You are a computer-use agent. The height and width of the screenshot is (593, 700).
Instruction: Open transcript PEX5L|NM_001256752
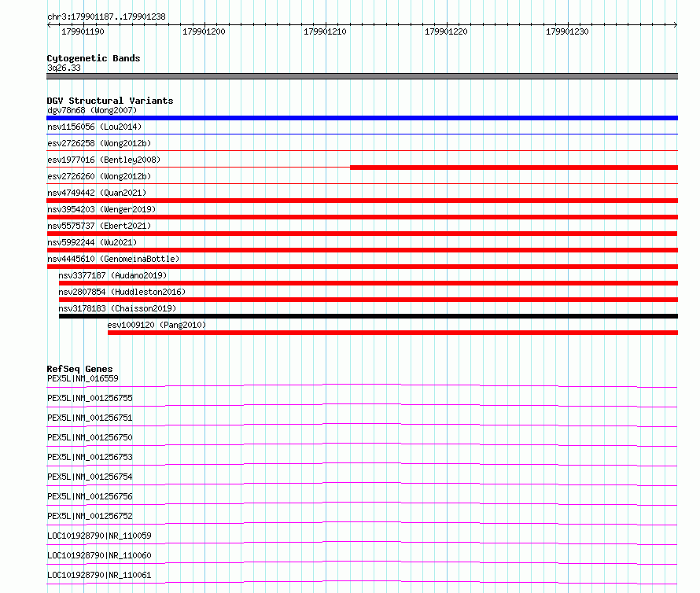tap(90, 516)
